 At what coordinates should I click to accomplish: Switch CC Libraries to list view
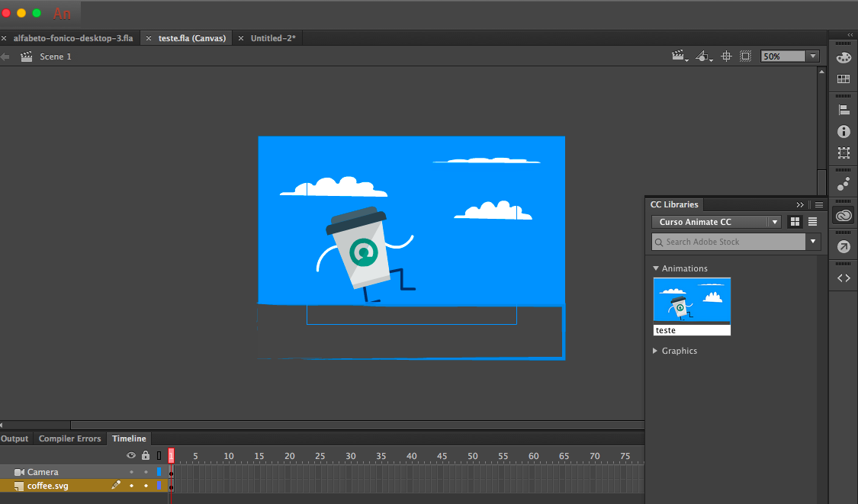pos(812,222)
